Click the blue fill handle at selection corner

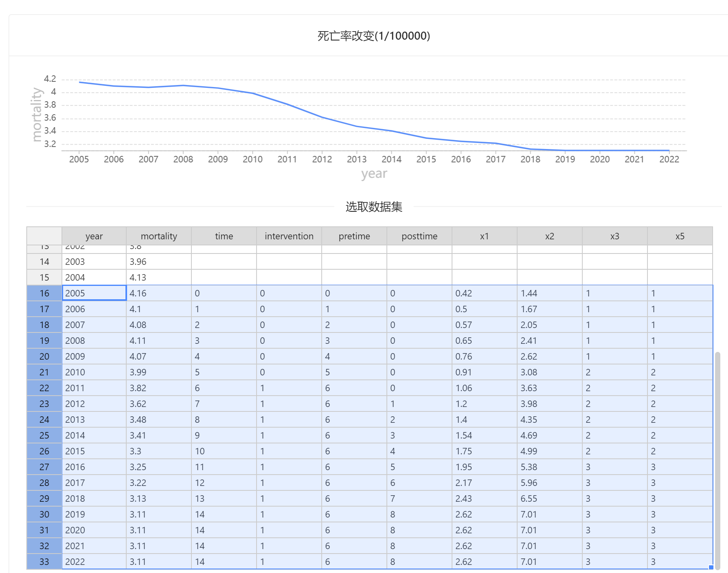pos(711,567)
